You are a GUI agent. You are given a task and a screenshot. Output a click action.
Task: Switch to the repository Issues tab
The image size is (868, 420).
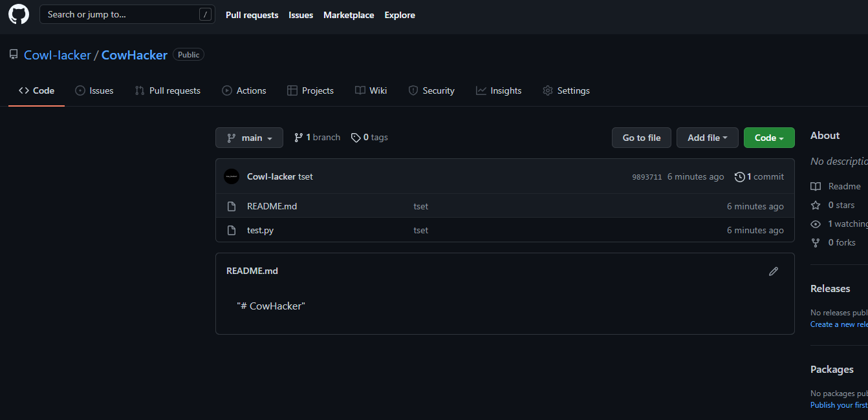click(94, 90)
